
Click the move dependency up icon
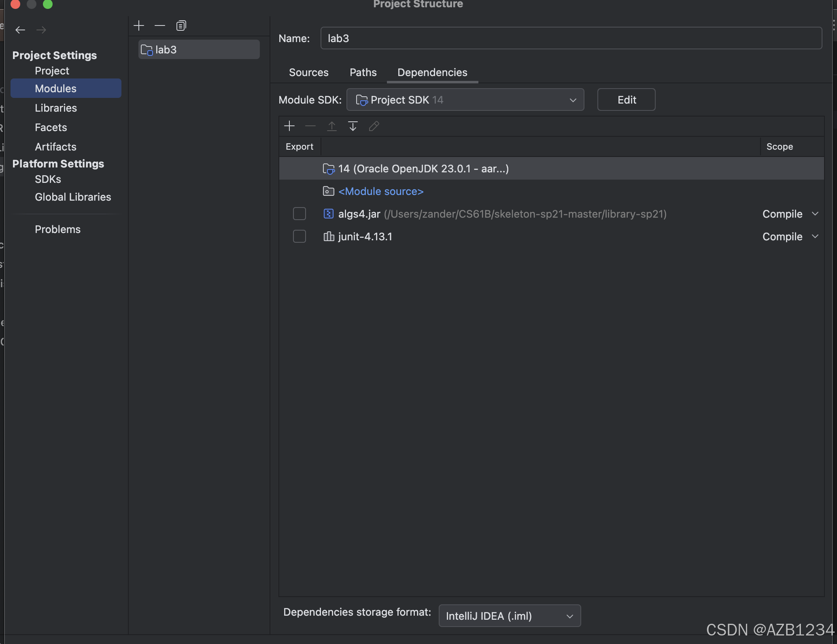tap(331, 126)
